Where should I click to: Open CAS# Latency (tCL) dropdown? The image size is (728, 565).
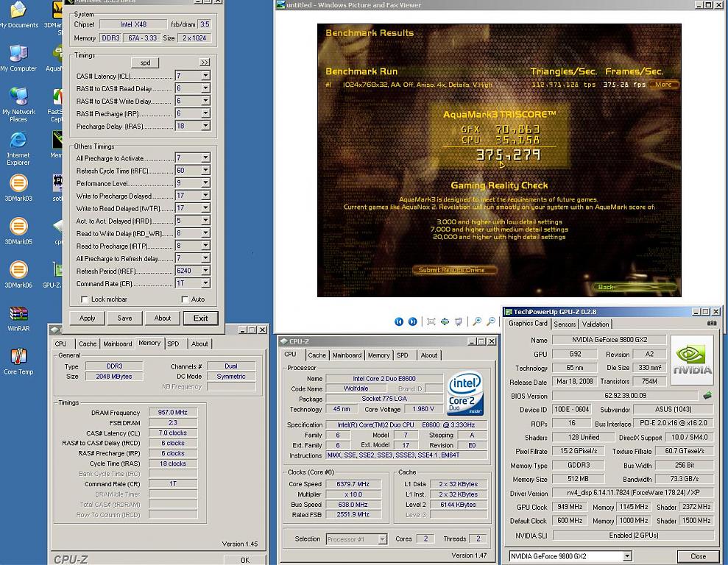205,76
